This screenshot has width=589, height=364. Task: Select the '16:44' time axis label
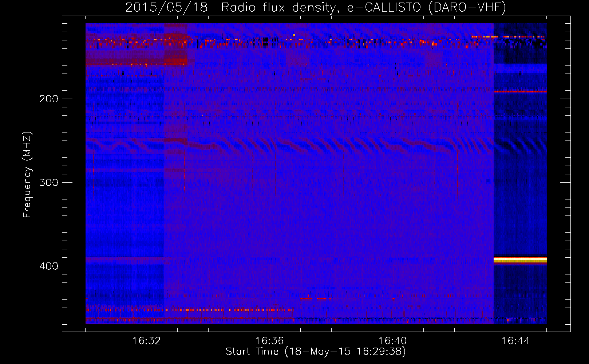pos(515,341)
